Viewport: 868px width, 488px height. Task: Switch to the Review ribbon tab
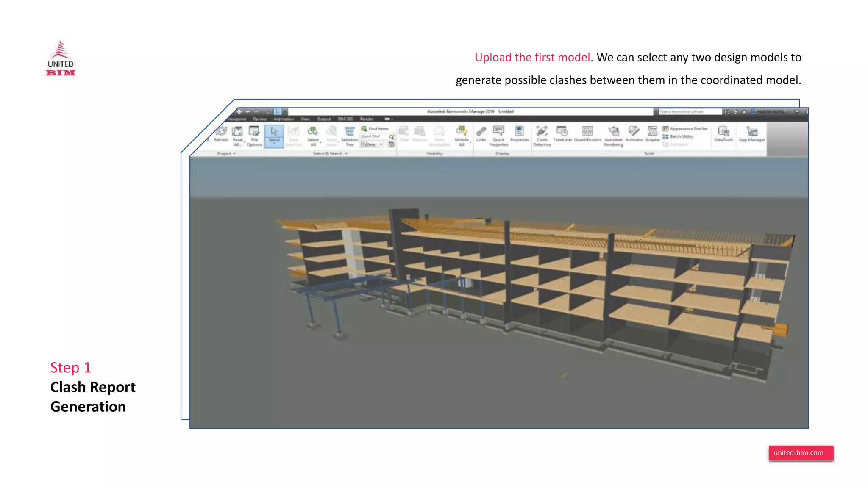(260, 119)
